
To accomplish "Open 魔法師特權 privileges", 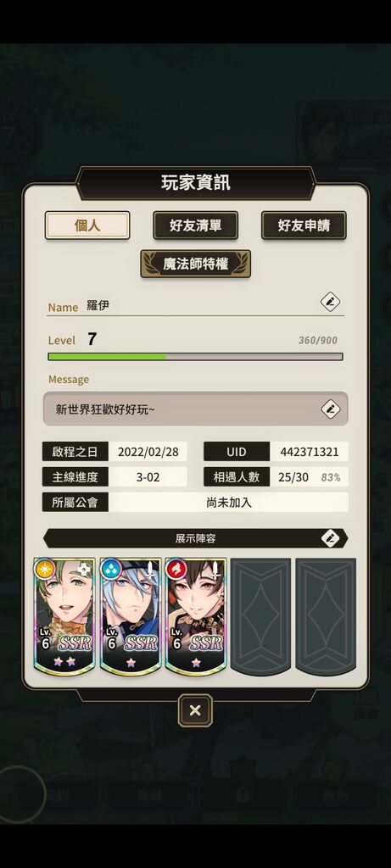I will click(x=195, y=264).
